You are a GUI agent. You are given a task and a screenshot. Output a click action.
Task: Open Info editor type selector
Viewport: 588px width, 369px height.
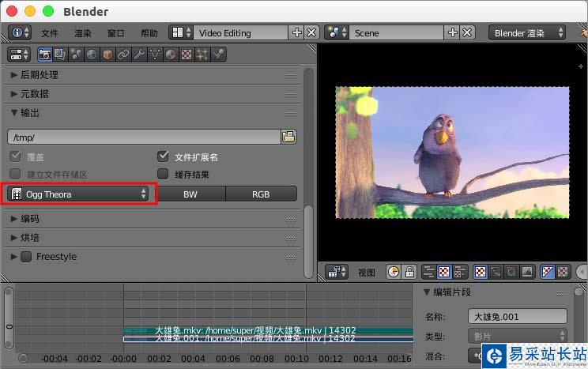click(x=20, y=32)
